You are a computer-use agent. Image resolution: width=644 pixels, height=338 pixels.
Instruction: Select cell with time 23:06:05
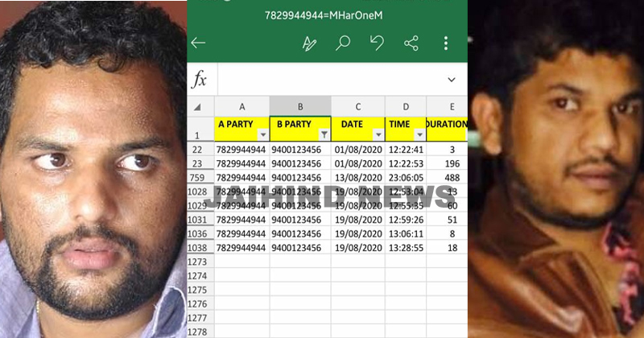(x=406, y=177)
